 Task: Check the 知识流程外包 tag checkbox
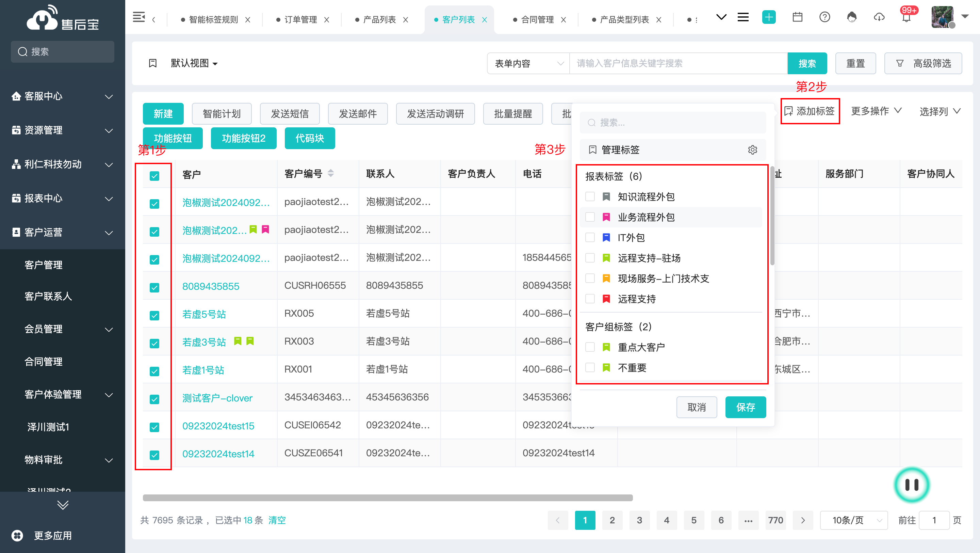(590, 196)
